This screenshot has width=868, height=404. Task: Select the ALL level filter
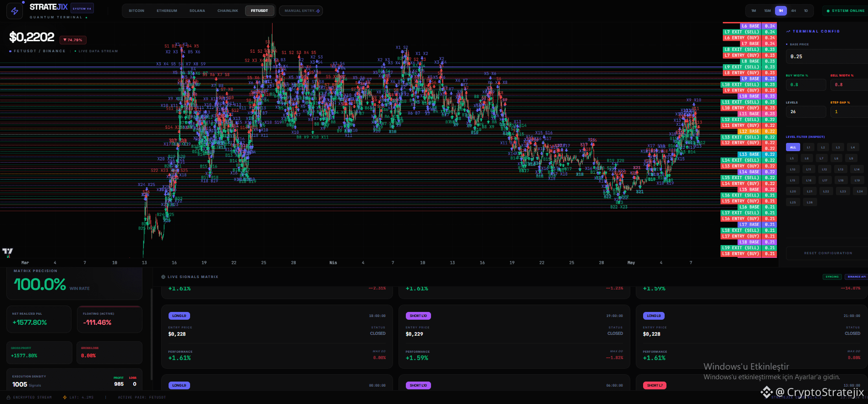pyautogui.click(x=793, y=147)
